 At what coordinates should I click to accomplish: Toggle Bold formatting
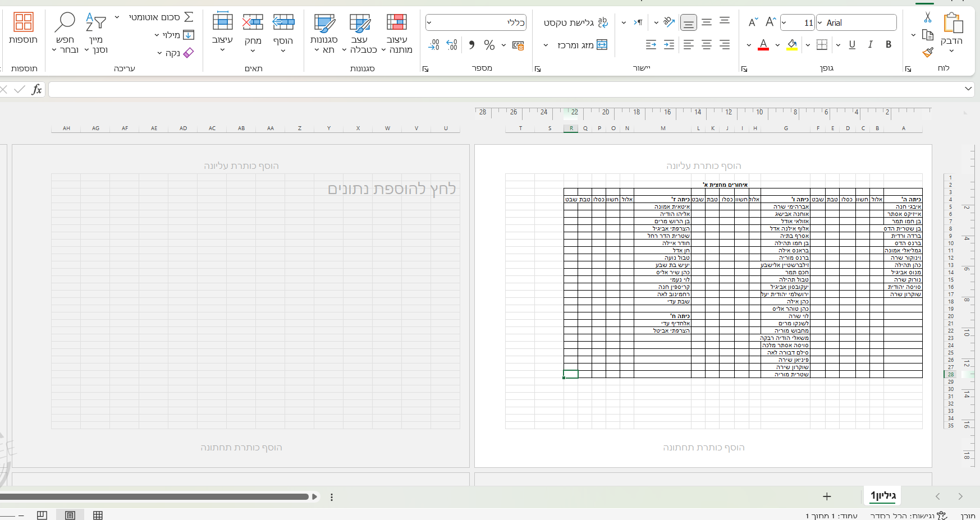pos(889,45)
